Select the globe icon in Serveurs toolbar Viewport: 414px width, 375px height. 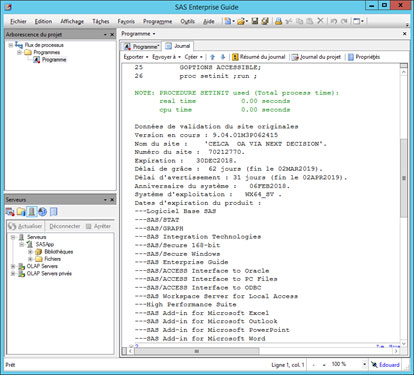click(42, 212)
